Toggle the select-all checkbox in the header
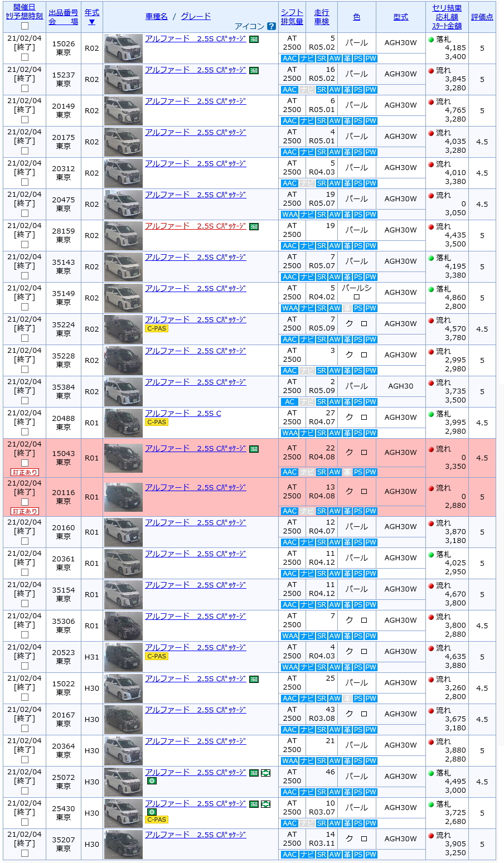The width and height of the screenshot is (504, 863). click(25, 26)
